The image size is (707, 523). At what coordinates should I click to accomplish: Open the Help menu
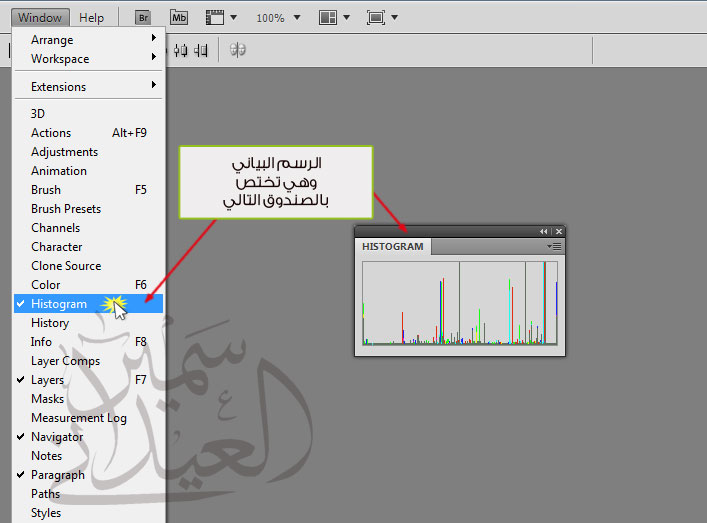coord(91,18)
